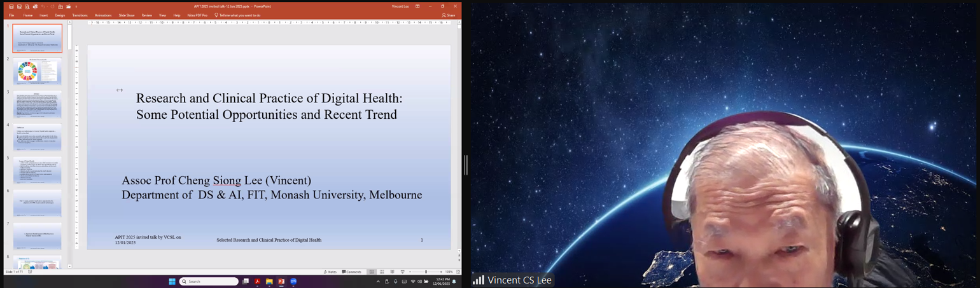980x288 pixels.
Task: Toggle the Notes pane
Action: [x=330, y=271]
